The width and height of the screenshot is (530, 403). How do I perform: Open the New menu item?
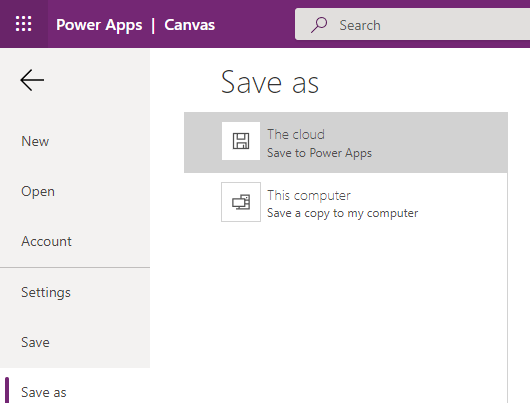point(35,141)
